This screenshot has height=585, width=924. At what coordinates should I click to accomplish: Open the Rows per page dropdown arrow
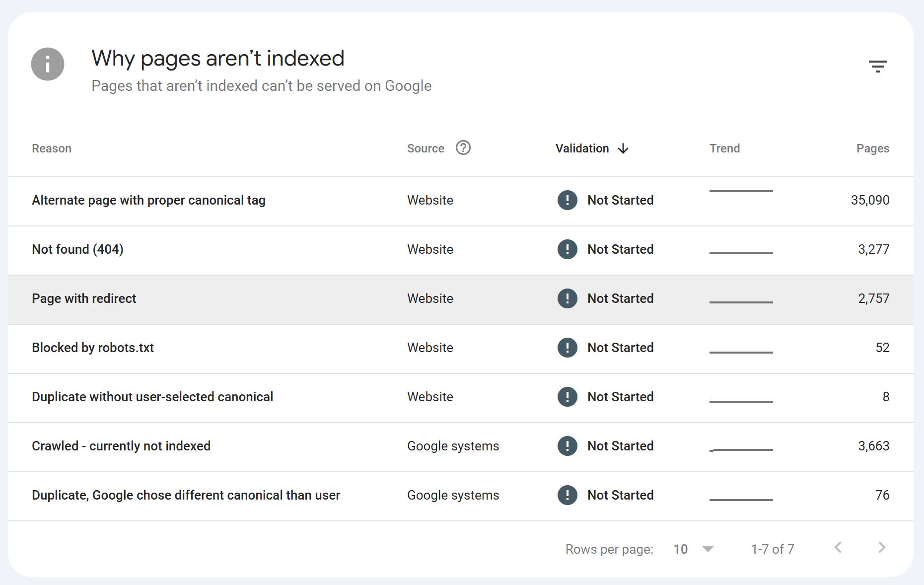708,549
